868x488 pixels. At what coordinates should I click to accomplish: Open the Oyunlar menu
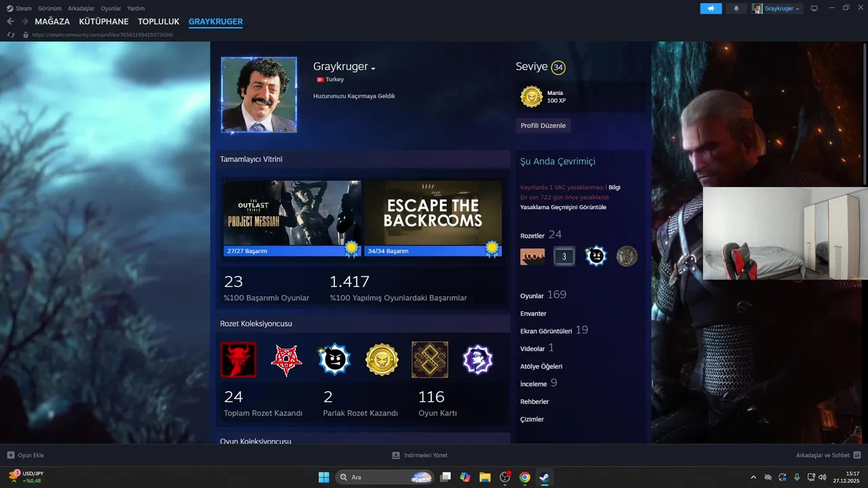[x=111, y=8]
